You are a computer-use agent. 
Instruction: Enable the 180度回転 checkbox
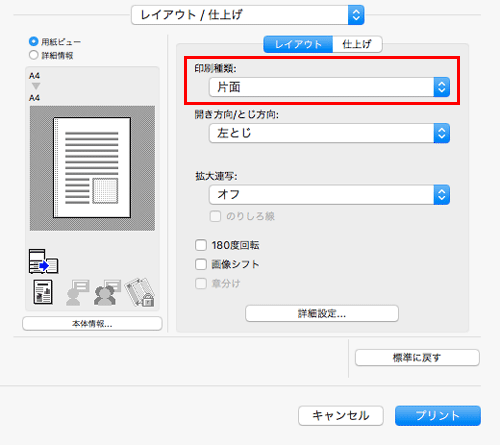coord(201,245)
